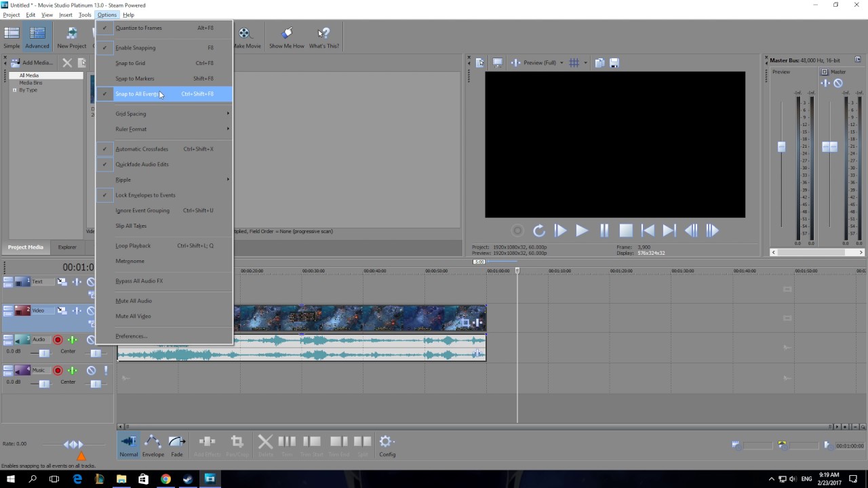This screenshot has width=868, height=488.
Task: Choose the Normal edit tool
Action: click(129, 446)
